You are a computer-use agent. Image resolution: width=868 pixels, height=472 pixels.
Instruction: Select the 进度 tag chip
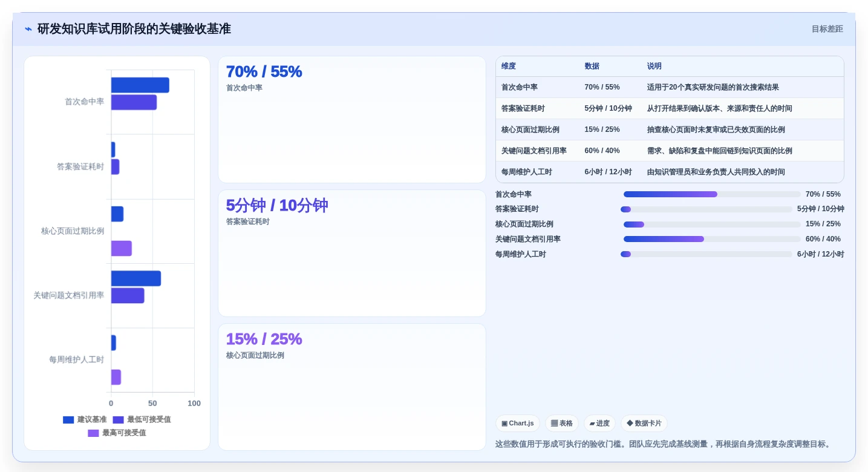click(x=599, y=423)
